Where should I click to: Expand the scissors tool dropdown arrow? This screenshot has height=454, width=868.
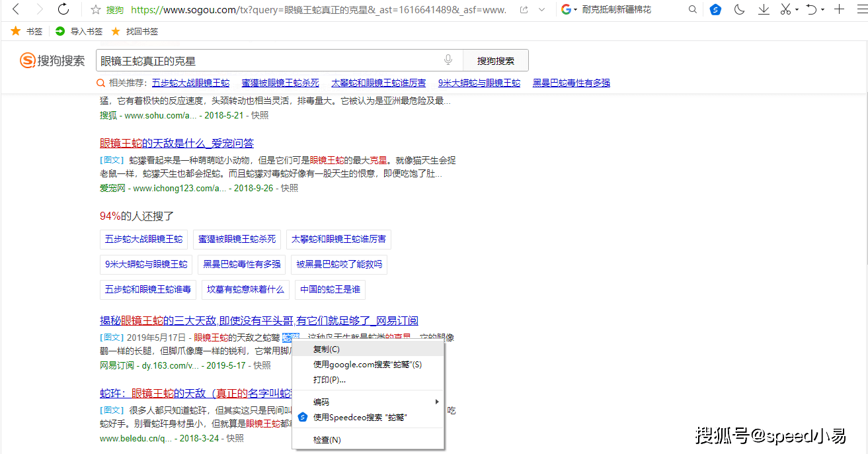pyautogui.click(x=797, y=10)
